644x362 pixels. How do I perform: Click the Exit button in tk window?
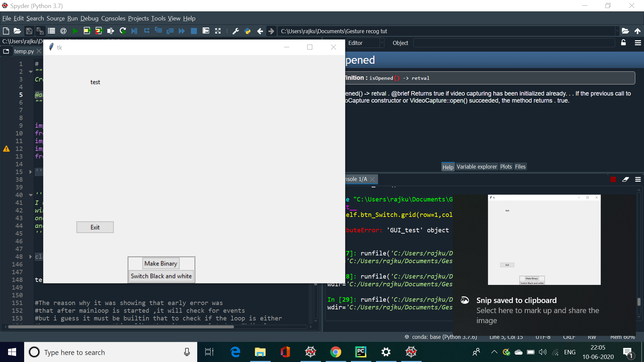pos(95,227)
